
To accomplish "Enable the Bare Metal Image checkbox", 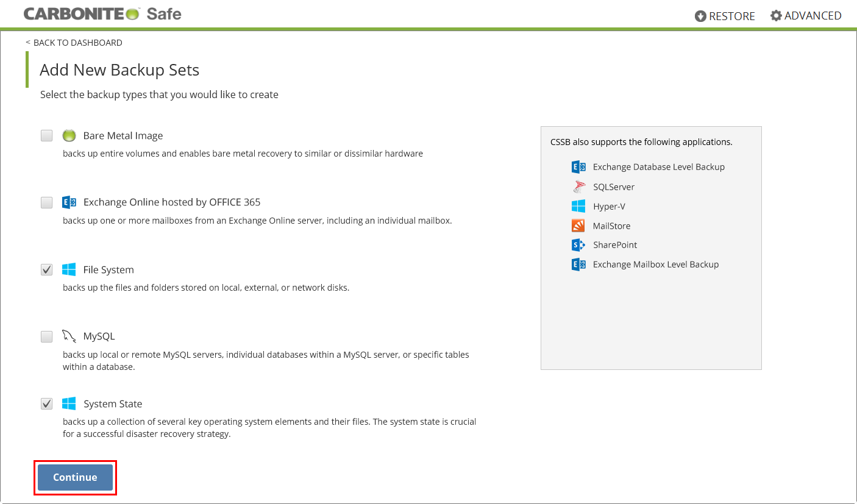I will click(47, 135).
